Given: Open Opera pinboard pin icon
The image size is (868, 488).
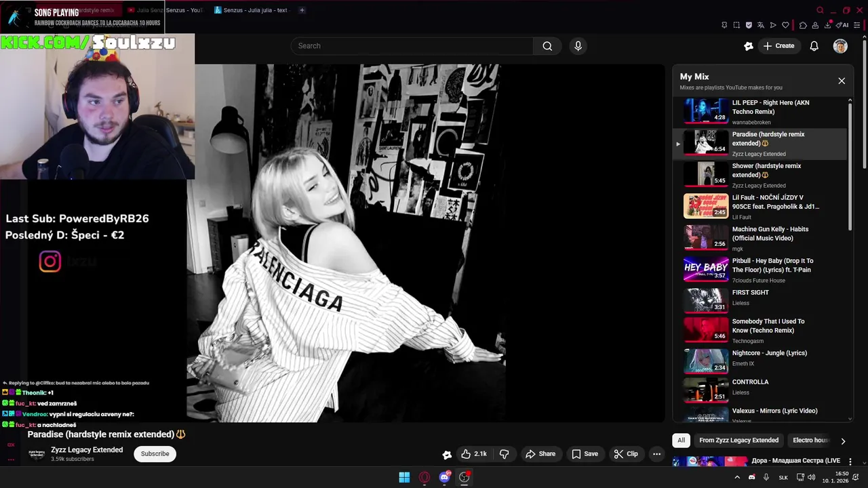Looking at the screenshot, I should 724,25.
